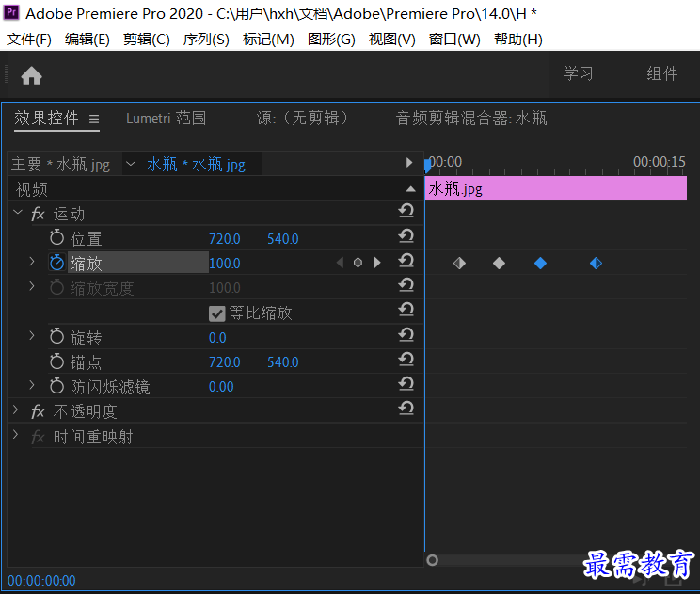Open the 图形(G) menu
This screenshot has height=594, width=700.
[331, 40]
